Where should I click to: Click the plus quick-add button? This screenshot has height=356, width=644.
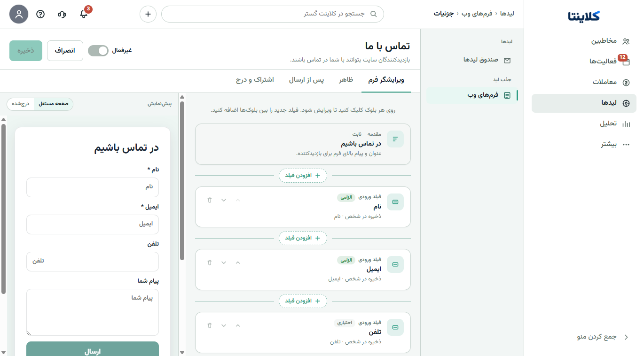pyautogui.click(x=148, y=14)
